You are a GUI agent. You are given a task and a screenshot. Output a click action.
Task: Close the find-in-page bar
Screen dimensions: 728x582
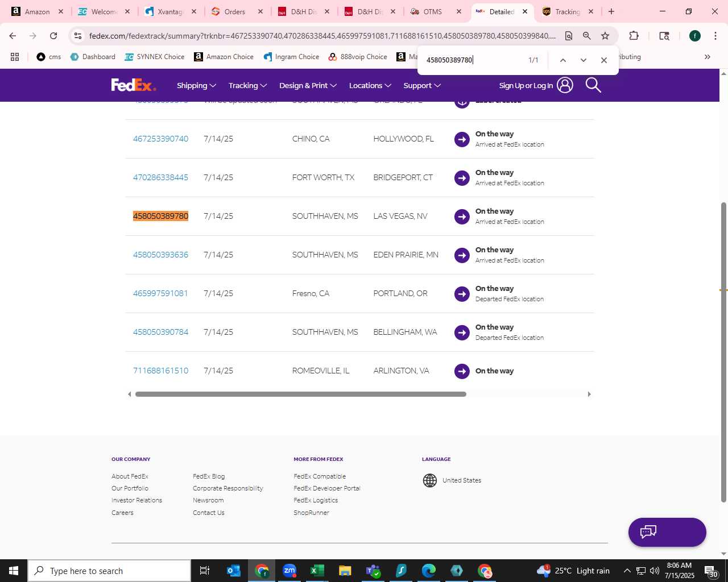point(604,60)
